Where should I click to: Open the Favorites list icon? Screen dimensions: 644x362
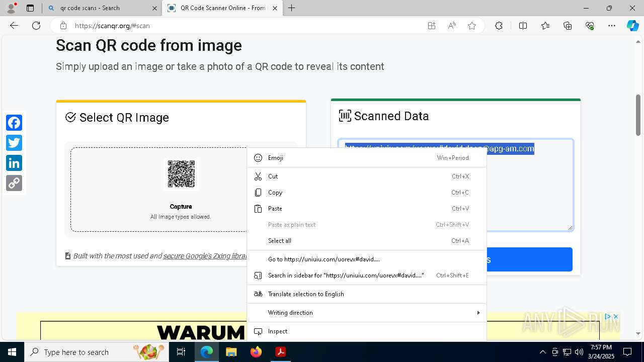[x=545, y=26]
